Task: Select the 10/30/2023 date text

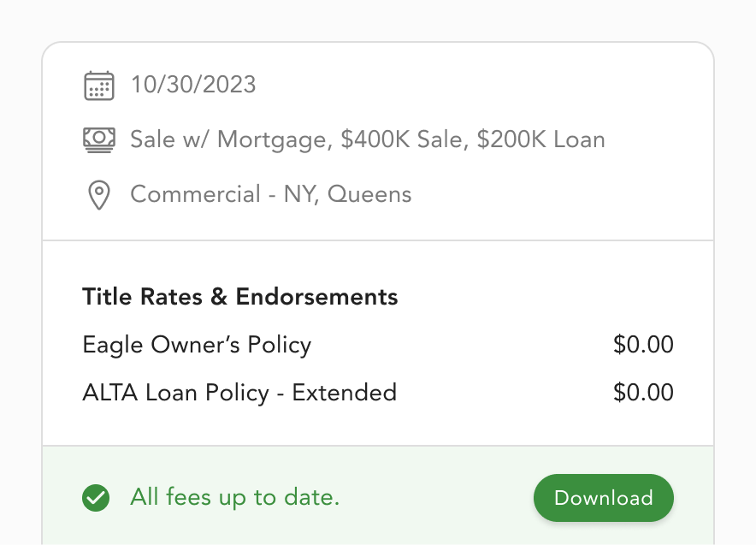Action: (193, 85)
